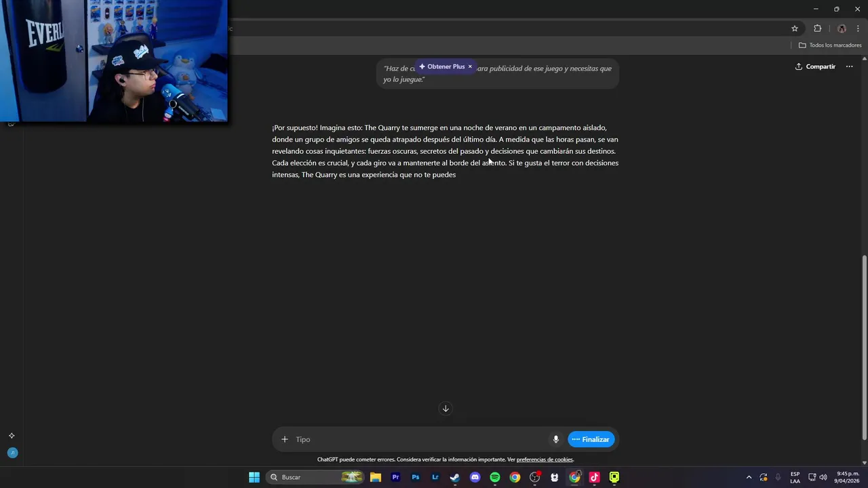This screenshot has height=488, width=868.
Task: Switch the ESP LAA input language
Action: pos(795,477)
